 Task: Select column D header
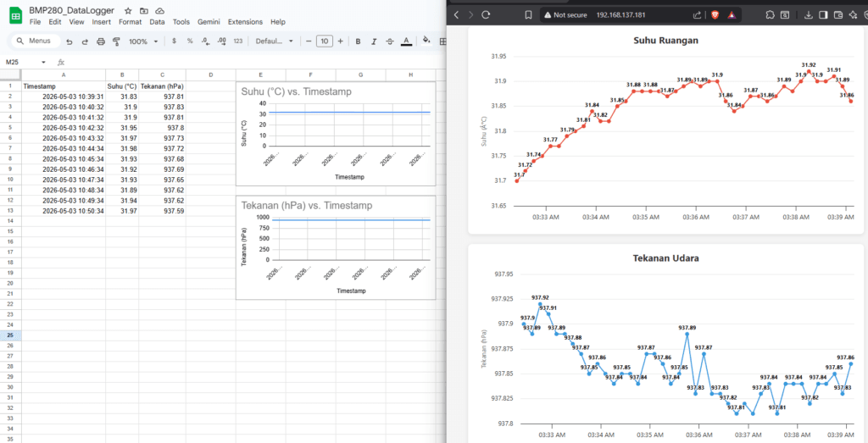pos(211,75)
